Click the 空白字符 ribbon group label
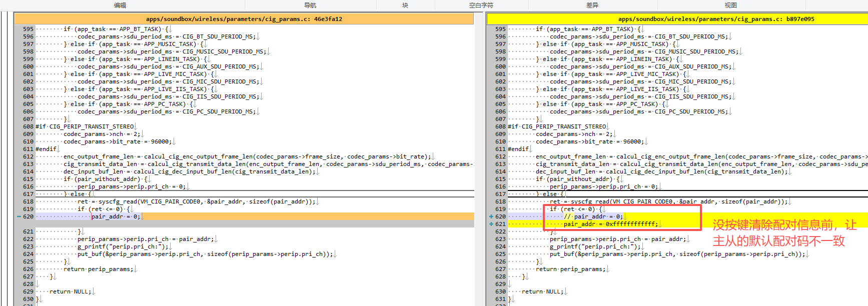 click(x=481, y=5)
